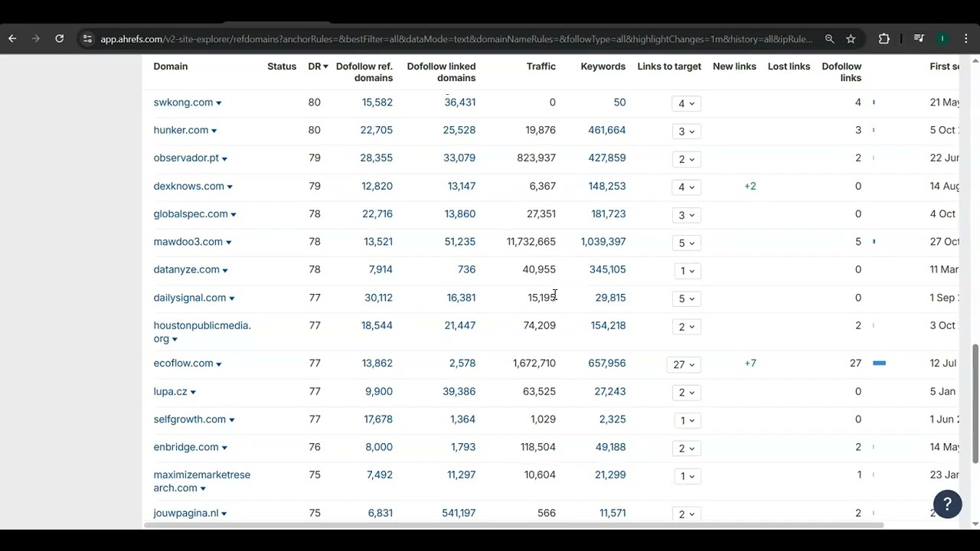Go back with browser back arrow
Image resolution: width=980 pixels, height=551 pixels.
[x=12, y=39]
